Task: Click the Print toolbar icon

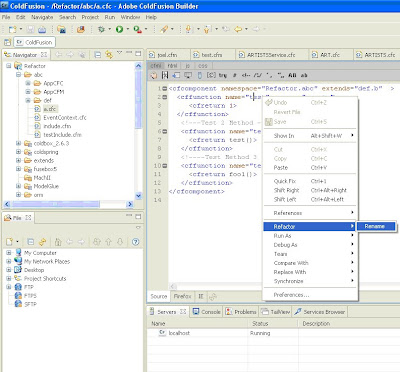Action: coord(42,29)
